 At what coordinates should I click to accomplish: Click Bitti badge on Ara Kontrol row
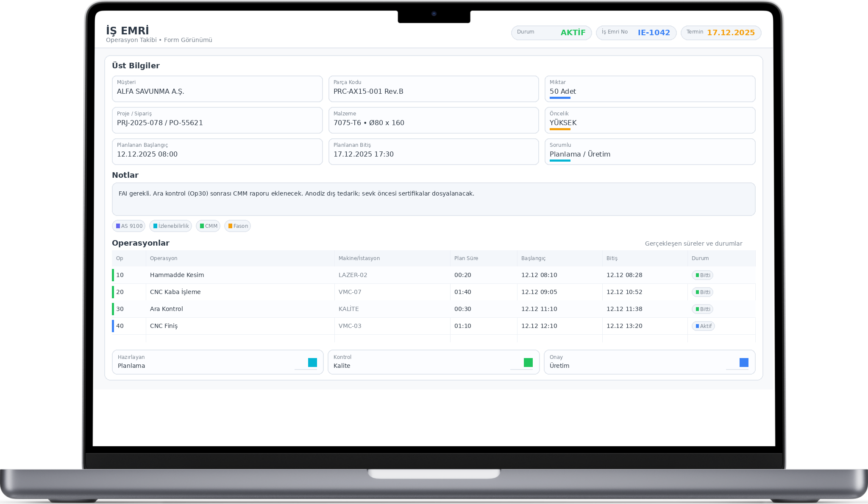(702, 309)
